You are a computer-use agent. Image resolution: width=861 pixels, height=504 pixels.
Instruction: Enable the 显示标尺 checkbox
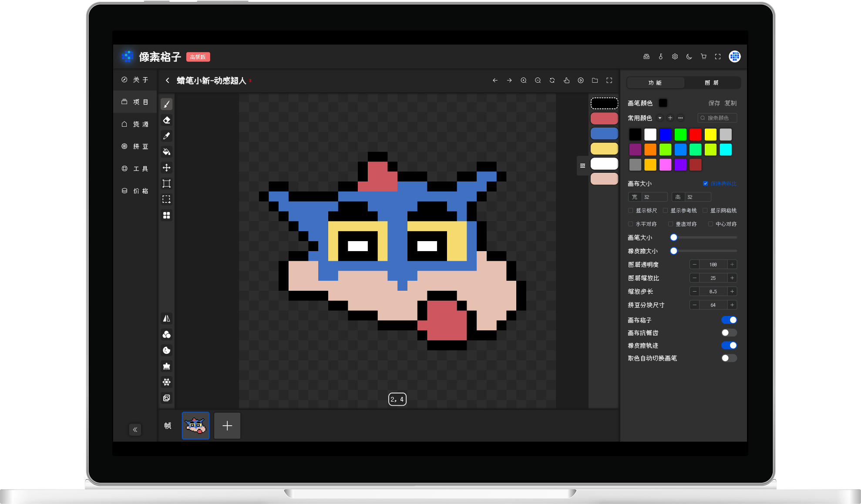pos(630,211)
